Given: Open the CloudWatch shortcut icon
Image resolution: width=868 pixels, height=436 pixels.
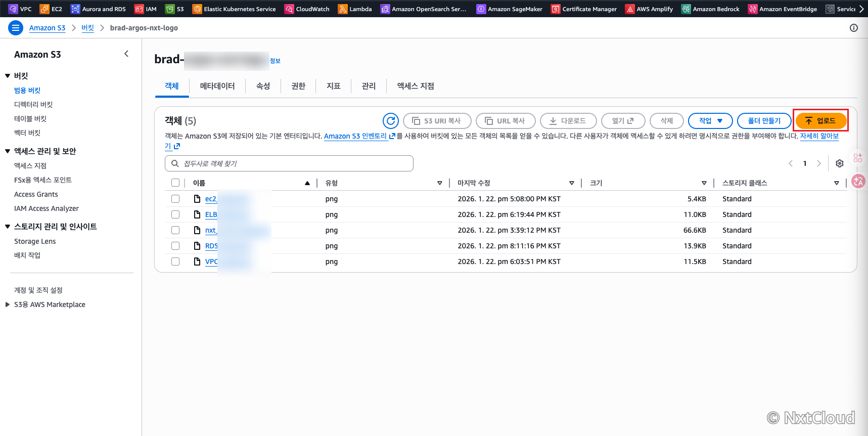Looking at the screenshot, I should click(289, 9).
